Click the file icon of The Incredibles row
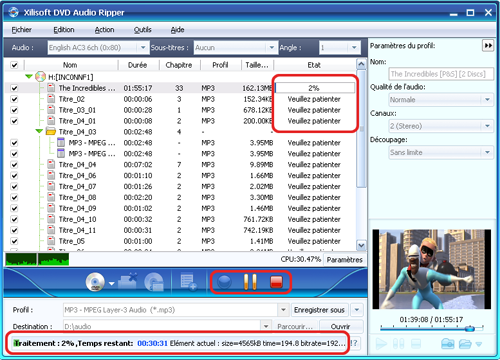This screenshot has width=500, height=360. (51, 88)
